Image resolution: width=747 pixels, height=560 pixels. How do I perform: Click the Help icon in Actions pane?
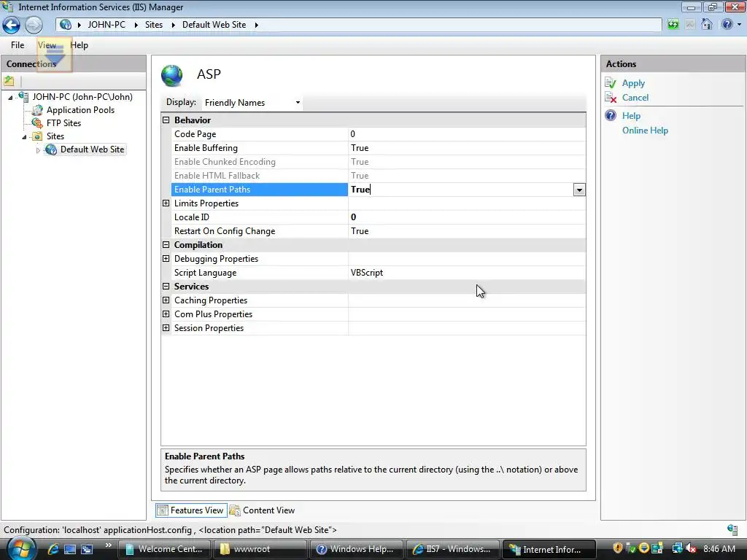(x=611, y=116)
